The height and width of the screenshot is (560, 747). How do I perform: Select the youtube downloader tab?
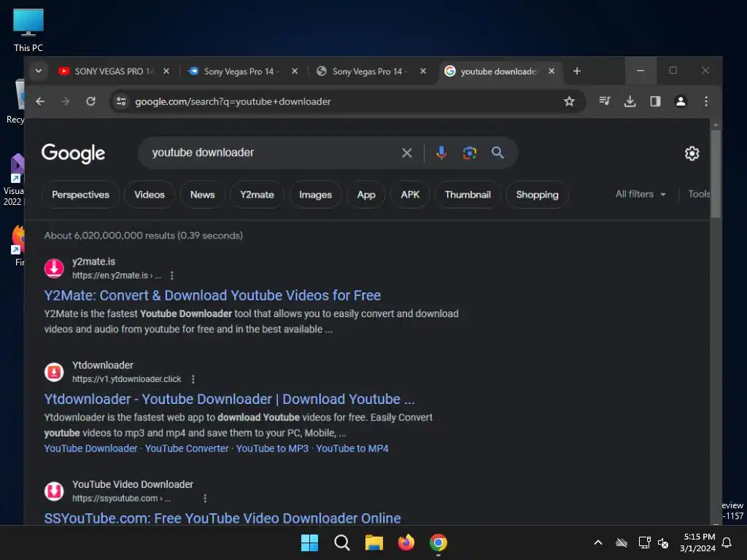tap(499, 71)
